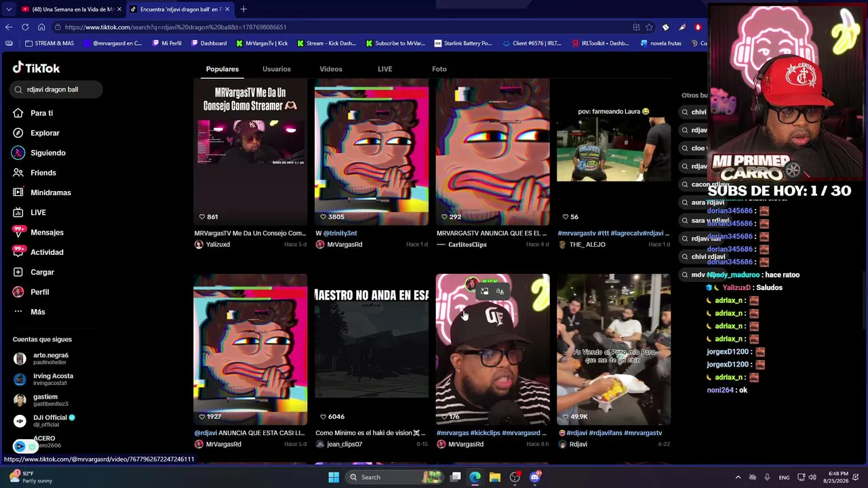
Task: Click the browser back arrow
Action: pos(9,27)
